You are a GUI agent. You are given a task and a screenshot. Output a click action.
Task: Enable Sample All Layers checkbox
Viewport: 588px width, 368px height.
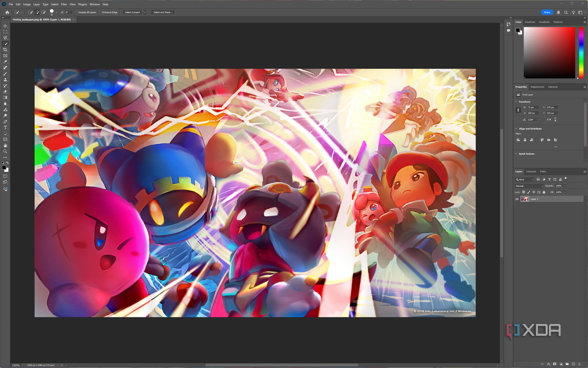pyautogui.click(x=76, y=12)
